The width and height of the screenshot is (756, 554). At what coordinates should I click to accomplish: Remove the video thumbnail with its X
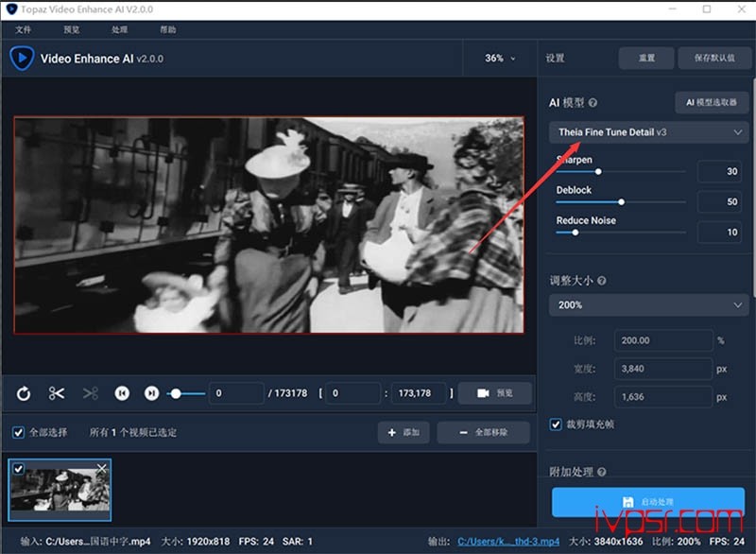coord(102,468)
